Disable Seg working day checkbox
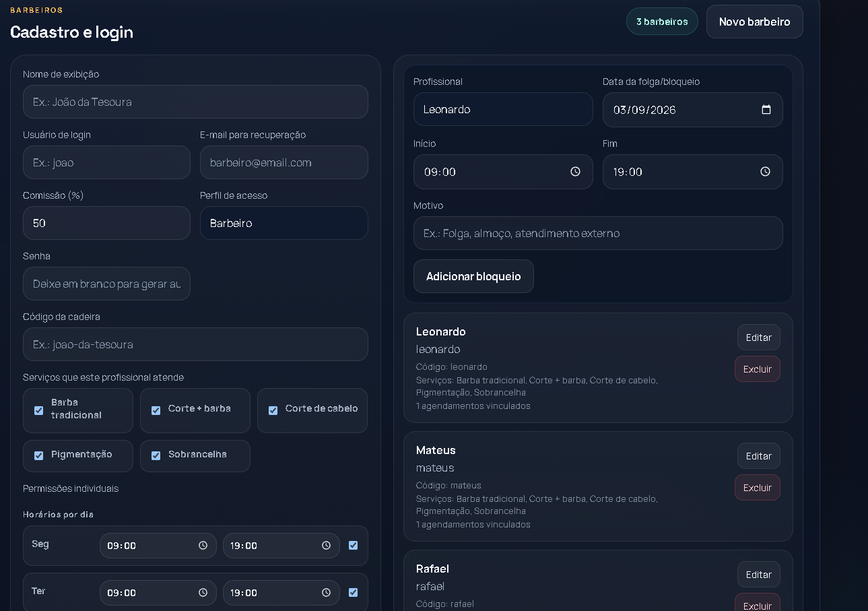 tap(353, 546)
